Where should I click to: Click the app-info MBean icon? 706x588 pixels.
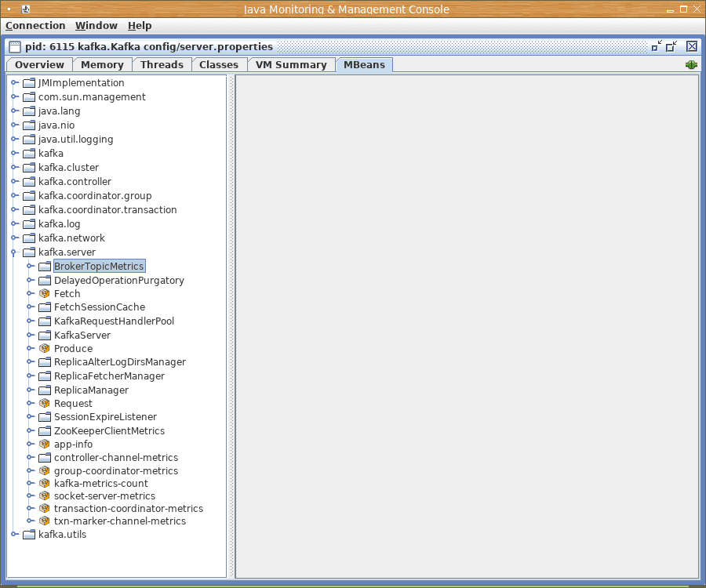click(x=44, y=444)
